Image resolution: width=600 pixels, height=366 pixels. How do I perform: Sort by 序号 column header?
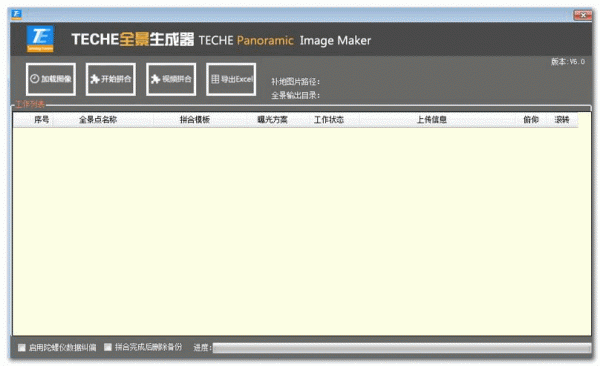coord(42,120)
